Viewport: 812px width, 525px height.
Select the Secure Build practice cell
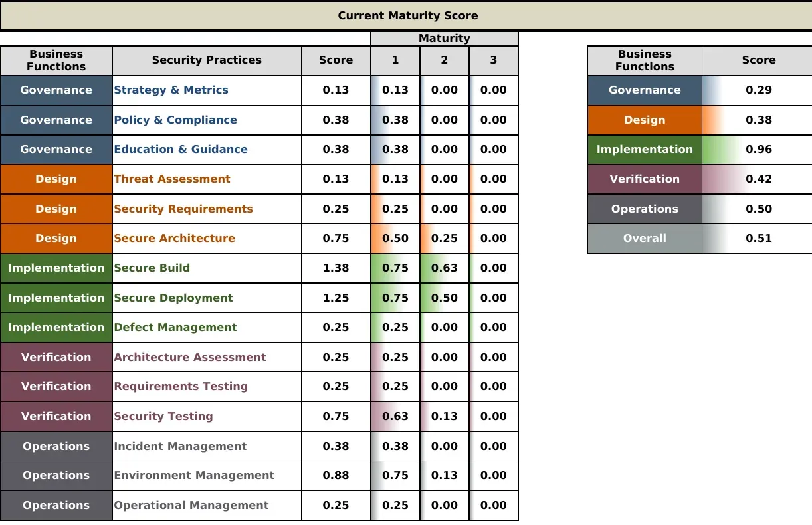pyautogui.click(x=207, y=268)
